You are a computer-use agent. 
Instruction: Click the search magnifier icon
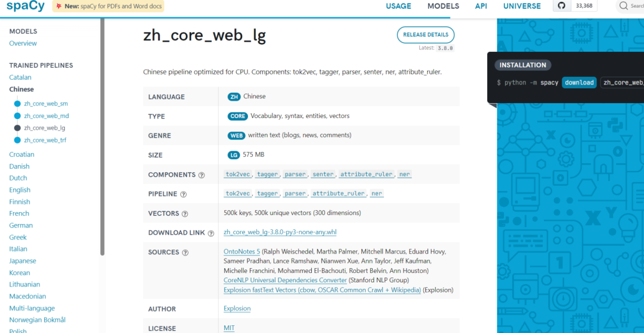pos(624,6)
